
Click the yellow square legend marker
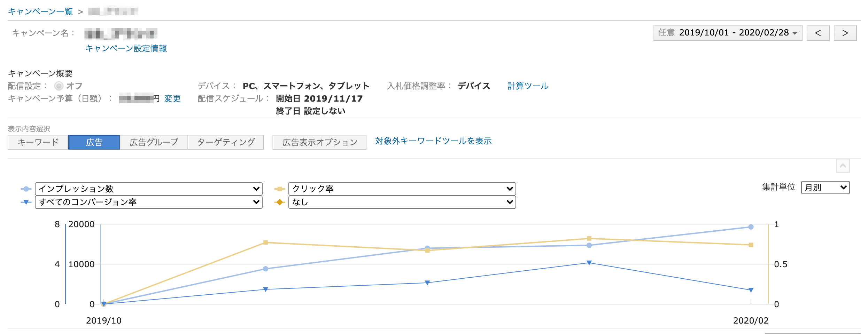coord(279,189)
